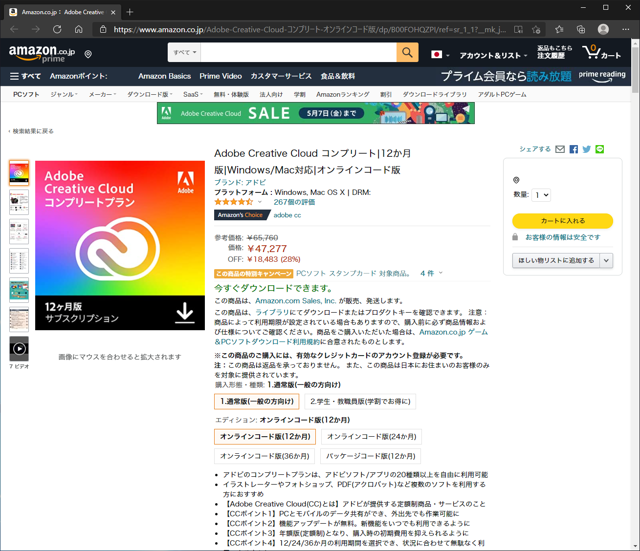Open ジャンル submenu dropdown
This screenshot has height=551, width=640.
tap(64, 94)
